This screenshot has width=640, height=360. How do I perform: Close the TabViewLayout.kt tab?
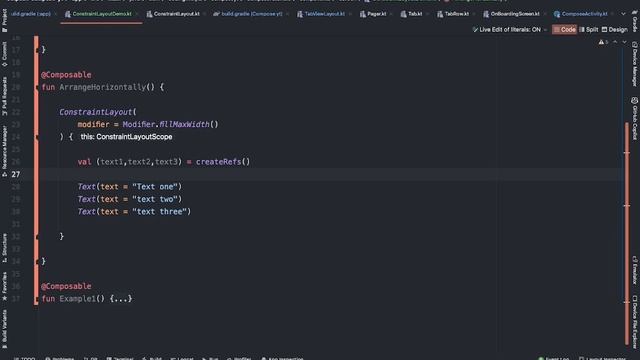350,14
